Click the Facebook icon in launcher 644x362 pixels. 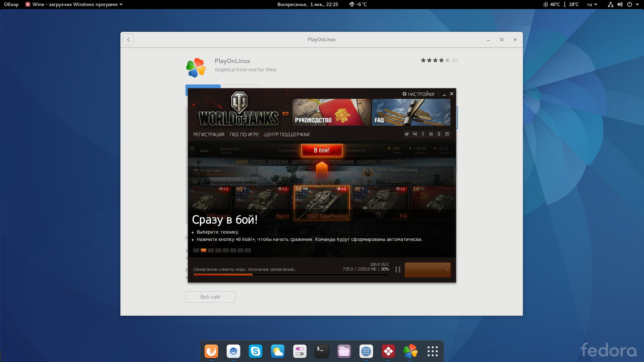pos(423,134)
